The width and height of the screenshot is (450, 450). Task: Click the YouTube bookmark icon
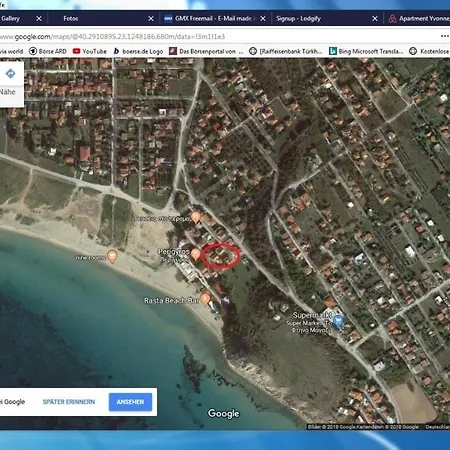pos(76,51)
